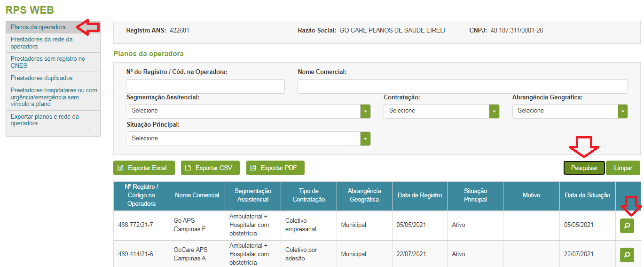Image resolution: width=644 pixels, height=267 pixels.
Task: Open Prestadores da rede da operadora
Action: [41, 43]
